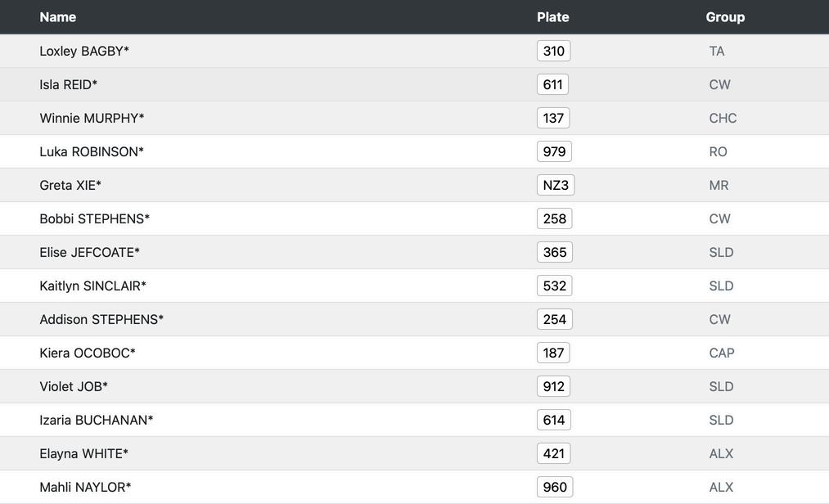Click plate number 258 badge

coord(555,218)
